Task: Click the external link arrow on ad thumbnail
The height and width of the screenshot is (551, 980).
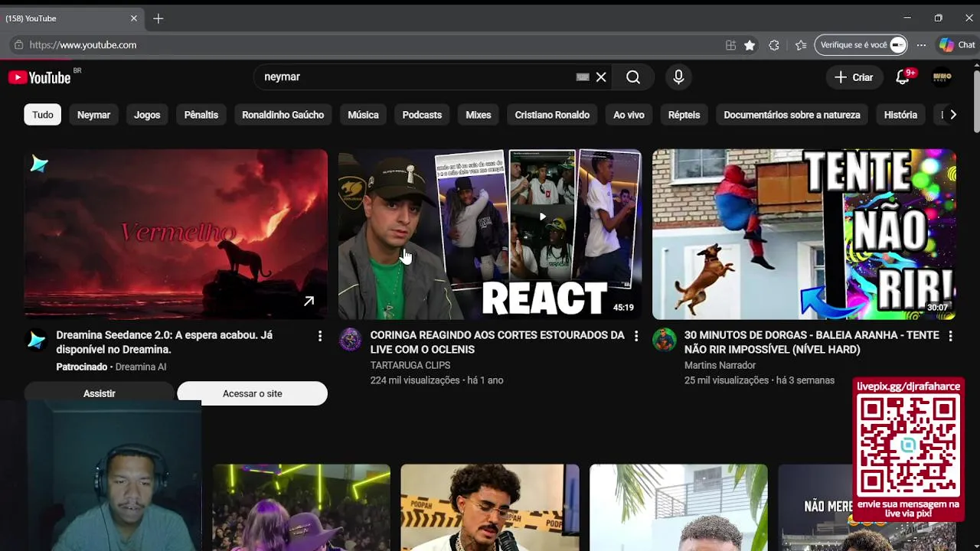Action: tap(309, 302)
